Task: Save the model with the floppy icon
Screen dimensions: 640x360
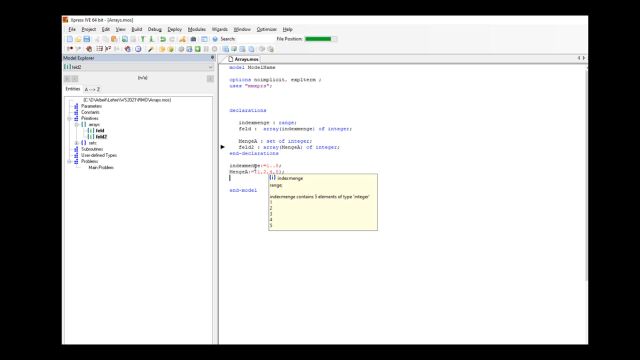Action: click(x=87, y=39)
